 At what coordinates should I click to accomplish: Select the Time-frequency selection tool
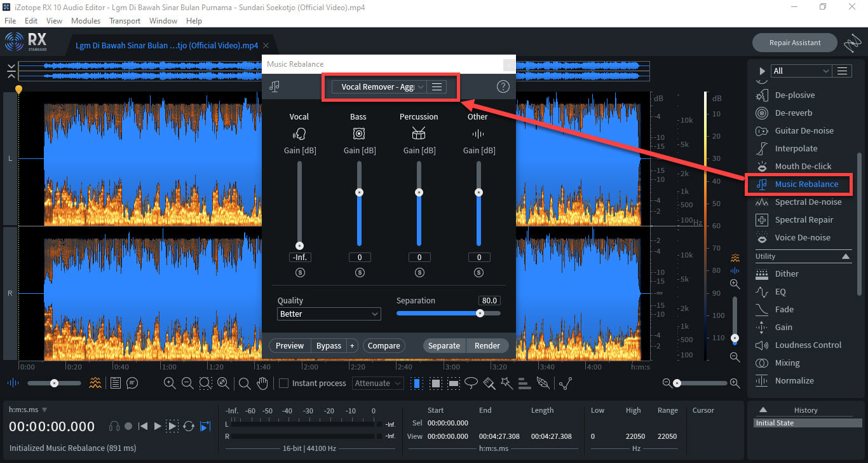coord(436,383)
